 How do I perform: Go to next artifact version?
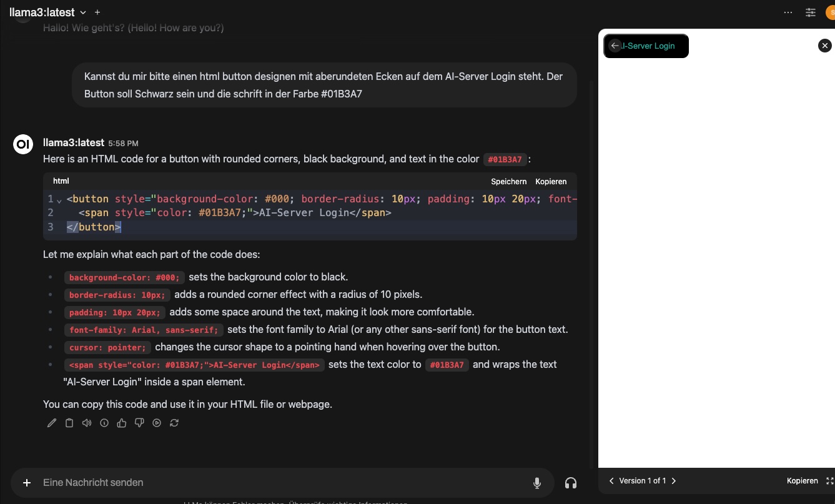tap(674, 481)
